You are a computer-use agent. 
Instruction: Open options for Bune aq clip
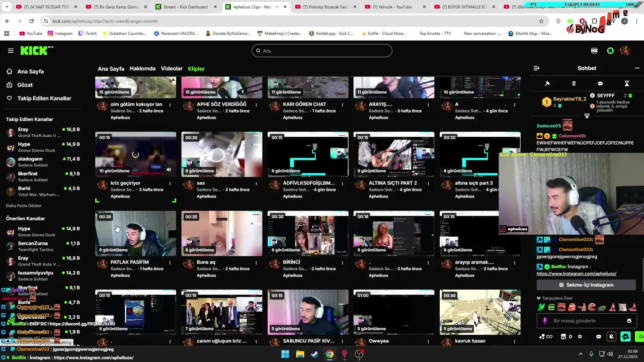coord(256,262)
